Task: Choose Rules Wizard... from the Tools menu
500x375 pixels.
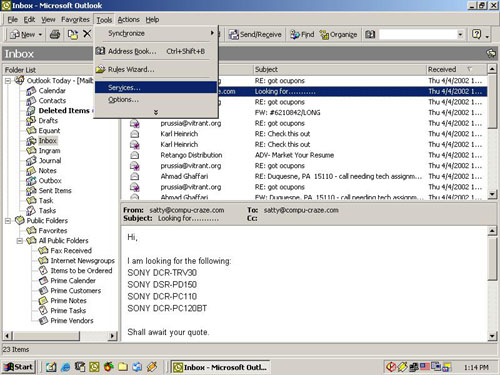Action: coord(156,69)
